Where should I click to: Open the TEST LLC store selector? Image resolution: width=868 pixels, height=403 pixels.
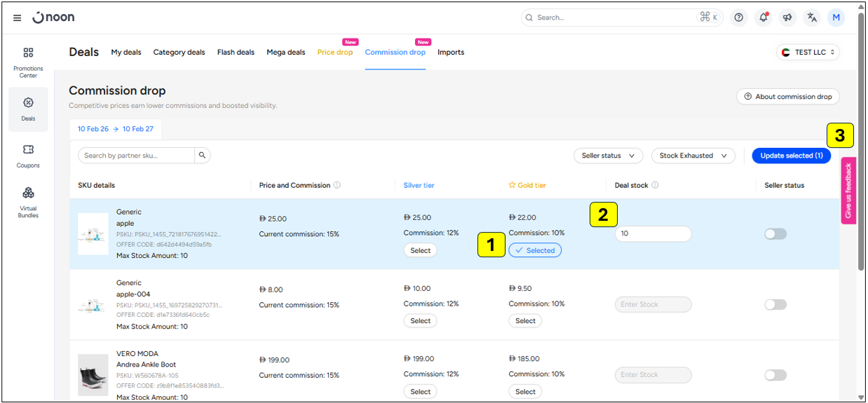(x=808, y=53)
